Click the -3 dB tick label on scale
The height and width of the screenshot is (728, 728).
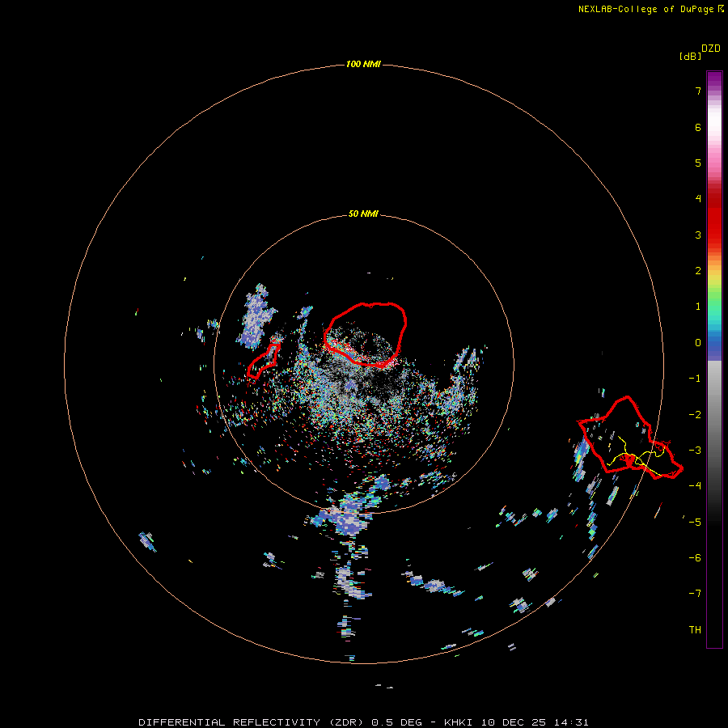click(695, 451)
